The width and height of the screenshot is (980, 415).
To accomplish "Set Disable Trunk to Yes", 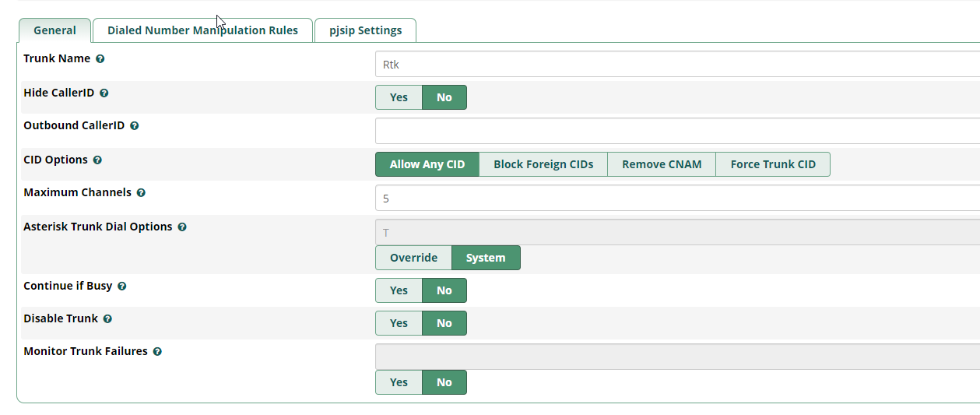I will [x=399, y=323].
